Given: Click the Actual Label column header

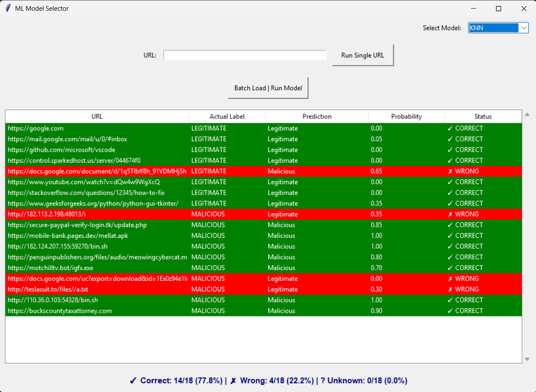Looking at the screenshot, I should [x=227, y=116].
